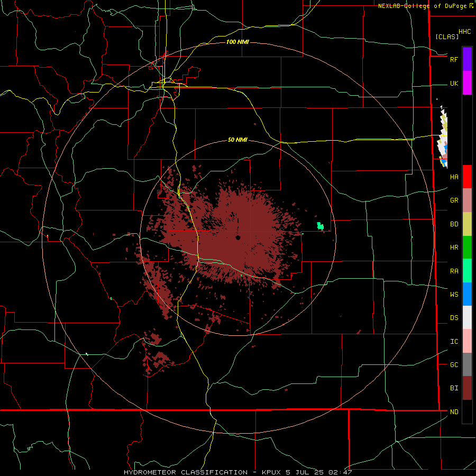This screenshot has height=476, width=476.
Task: Click the HA legend label
Action: tap(454, 177)
